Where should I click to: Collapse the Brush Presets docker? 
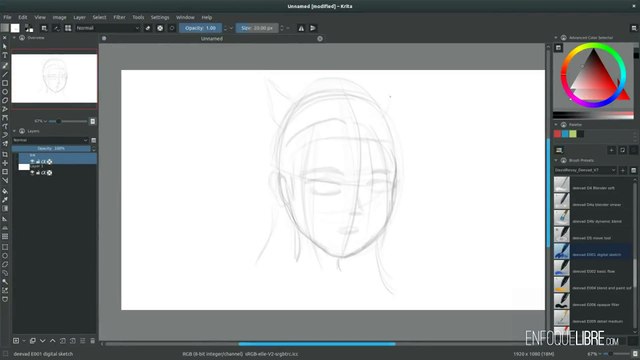[x=556, y=160]
